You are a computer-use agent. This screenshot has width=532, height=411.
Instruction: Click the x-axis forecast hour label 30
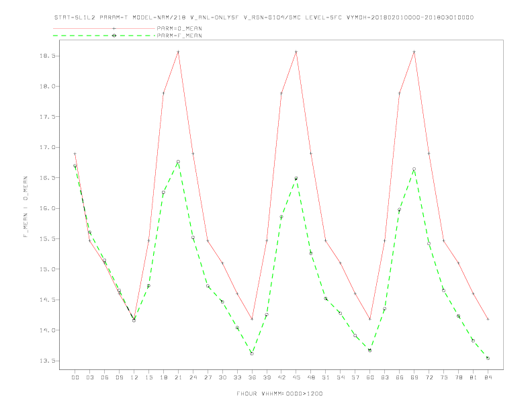[x=222, y=377]
